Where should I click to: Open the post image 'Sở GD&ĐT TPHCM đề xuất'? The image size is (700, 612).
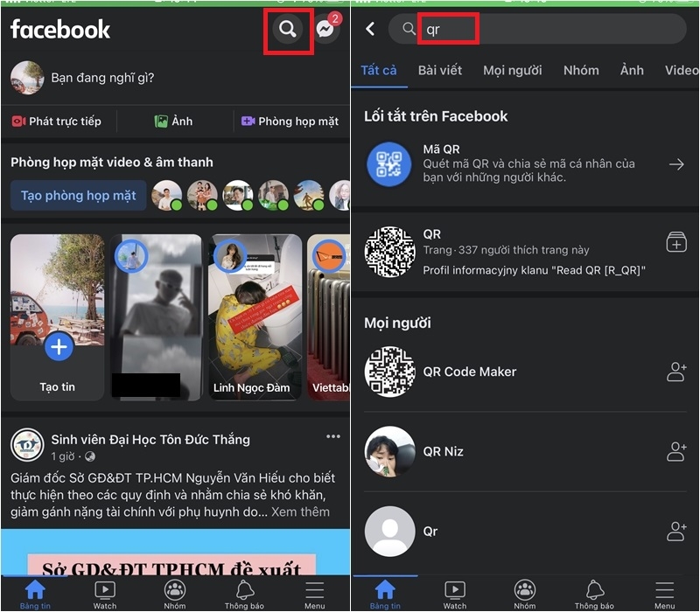click(x=176, y=552)
